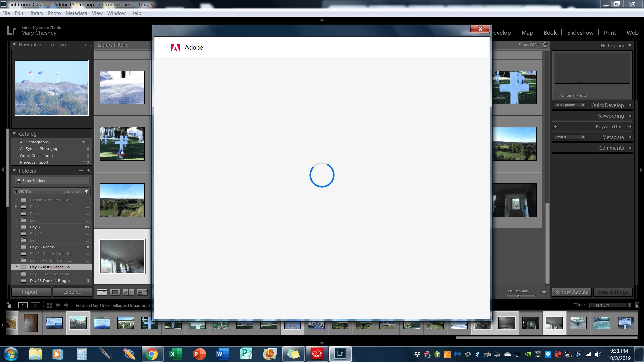
Task: Toggle the Original Photo checkbox
Action: (557, 96)
